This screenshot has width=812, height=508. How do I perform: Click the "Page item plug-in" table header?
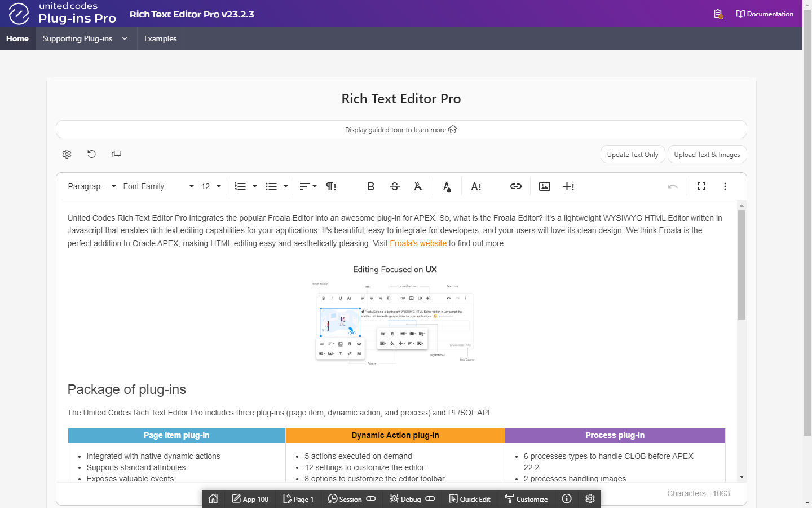click(176, 435)
